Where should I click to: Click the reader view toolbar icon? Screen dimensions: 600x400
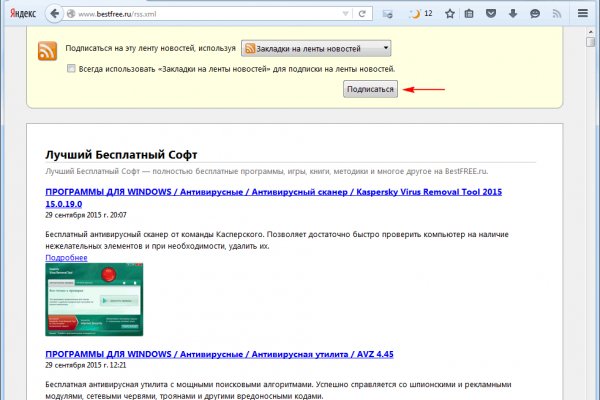pyautogui.click(x=387, y=14)
